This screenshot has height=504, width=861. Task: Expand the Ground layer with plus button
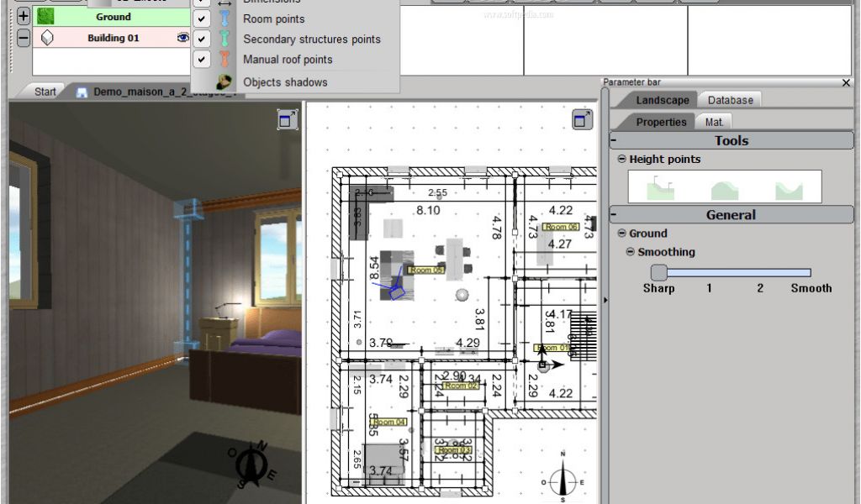[x=23, y=16]
